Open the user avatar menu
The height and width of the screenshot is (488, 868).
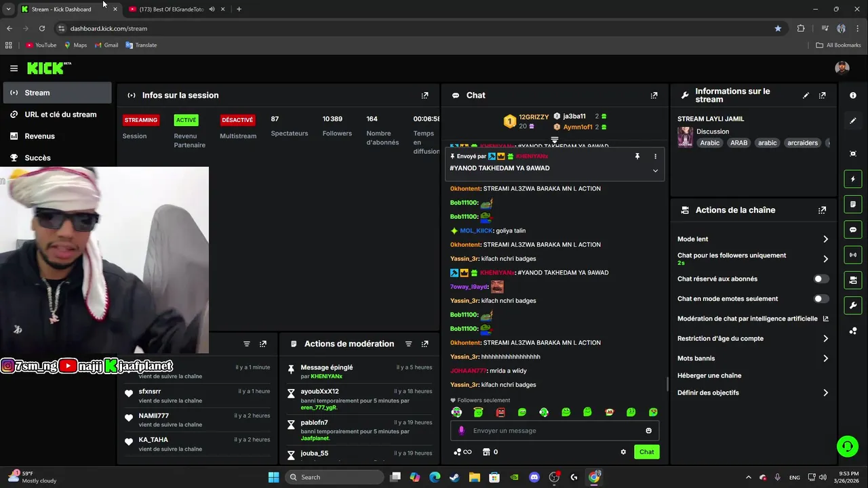click(842, 68)
